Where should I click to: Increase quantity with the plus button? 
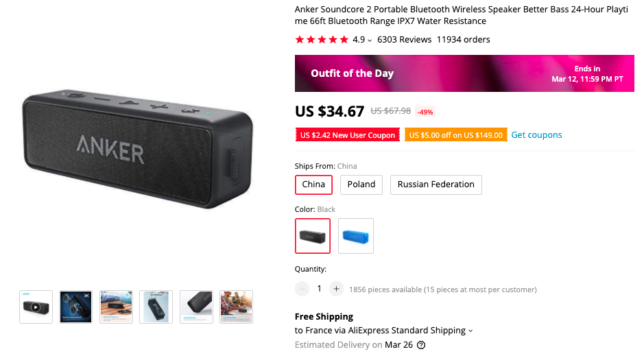point(336,289)
